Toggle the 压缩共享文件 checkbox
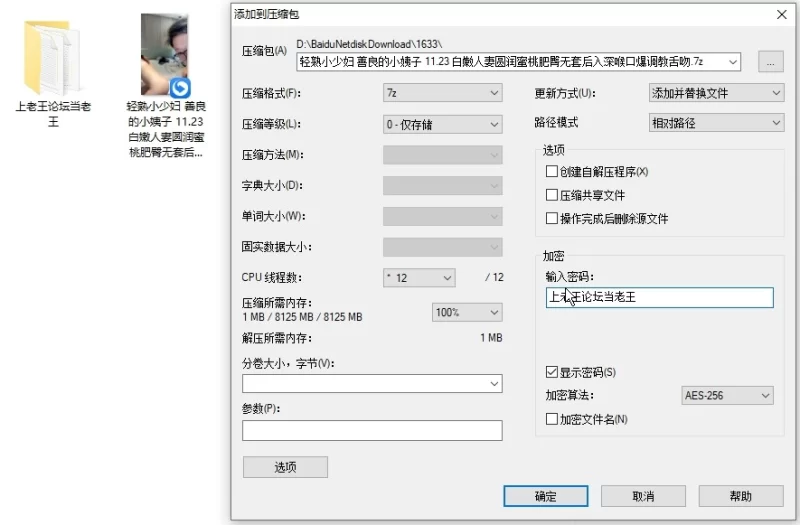The width and height of the screenshot is (800, 525). click(x=552, y=195)
